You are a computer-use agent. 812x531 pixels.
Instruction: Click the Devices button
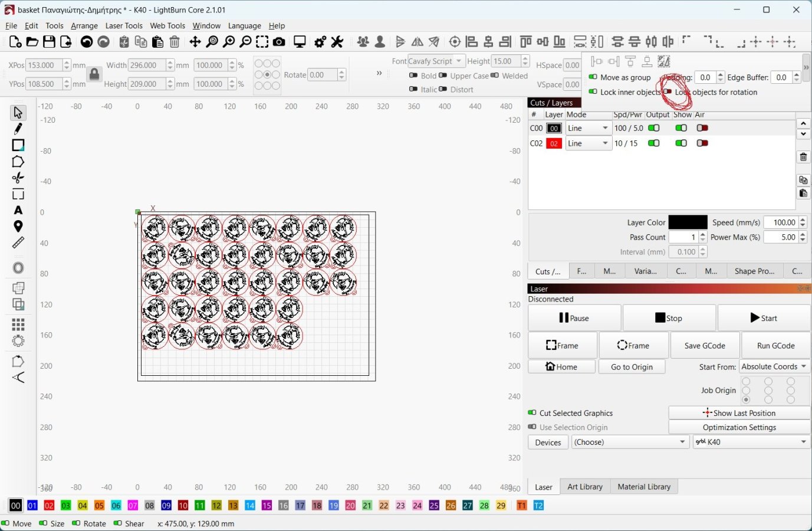coord(548,442)
